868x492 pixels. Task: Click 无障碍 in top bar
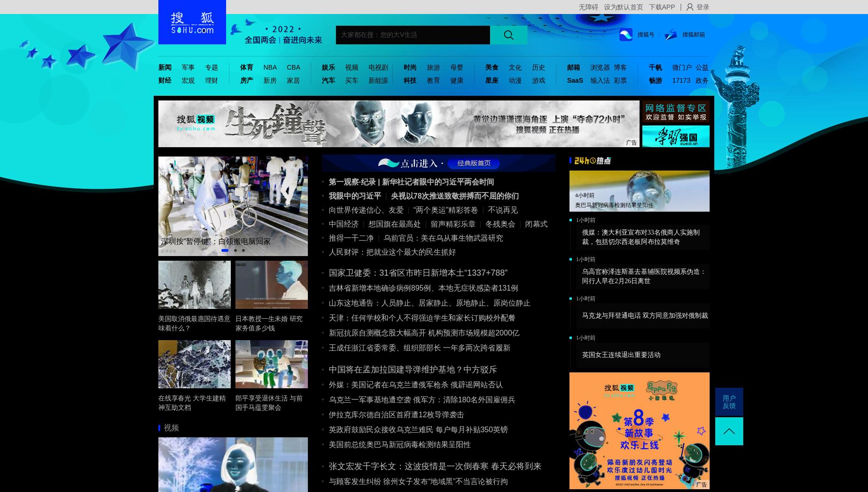588,7
